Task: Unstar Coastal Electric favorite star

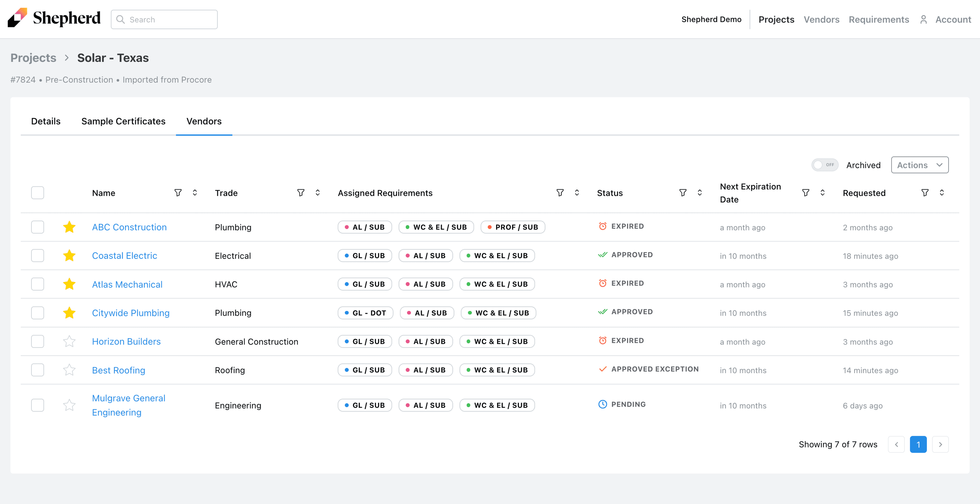Action: 69,255
